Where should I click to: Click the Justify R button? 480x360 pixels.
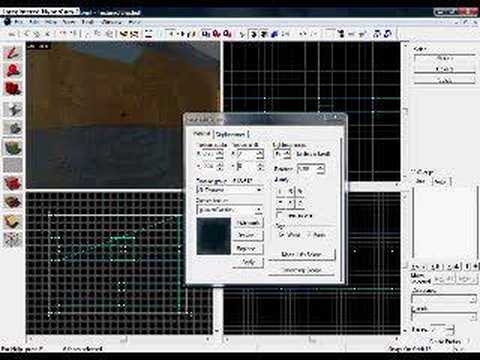click(x=291, y=192)
